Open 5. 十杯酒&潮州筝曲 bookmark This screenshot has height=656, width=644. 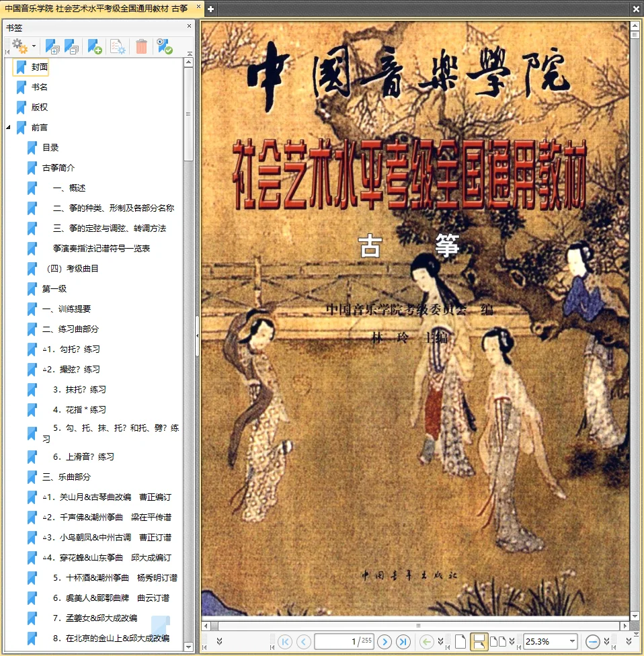tap(115, 578)
